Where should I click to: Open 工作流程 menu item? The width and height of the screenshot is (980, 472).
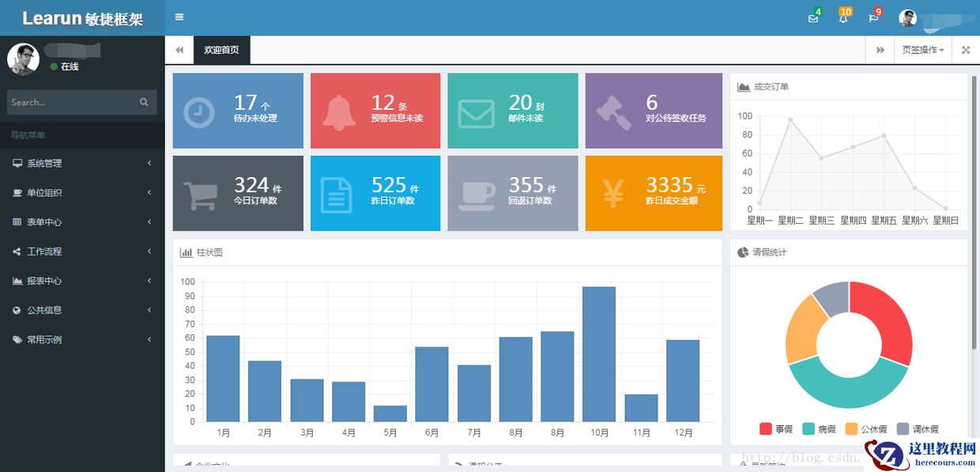[82, 251]
